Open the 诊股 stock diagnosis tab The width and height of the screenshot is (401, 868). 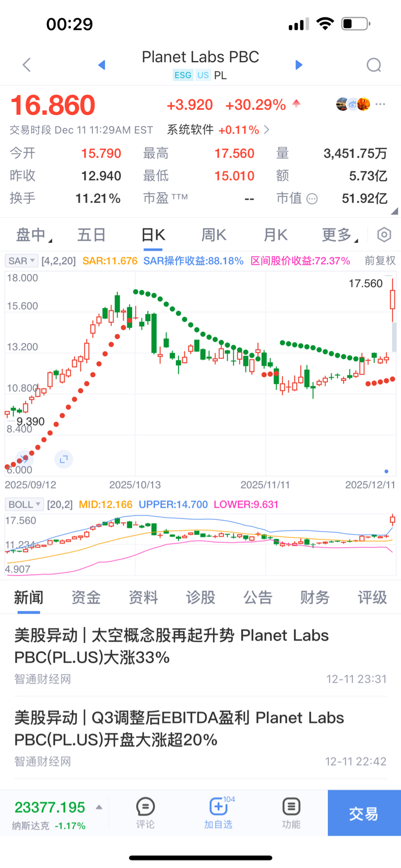200,597
